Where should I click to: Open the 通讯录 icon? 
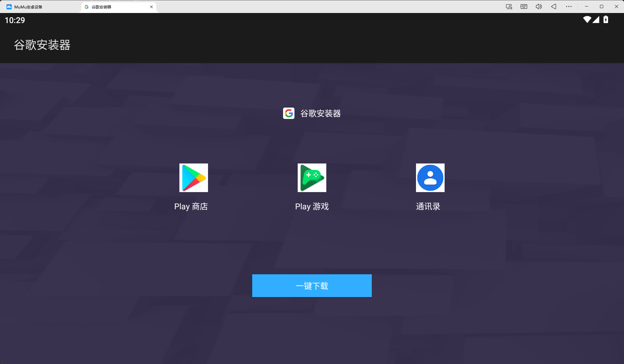430,177
